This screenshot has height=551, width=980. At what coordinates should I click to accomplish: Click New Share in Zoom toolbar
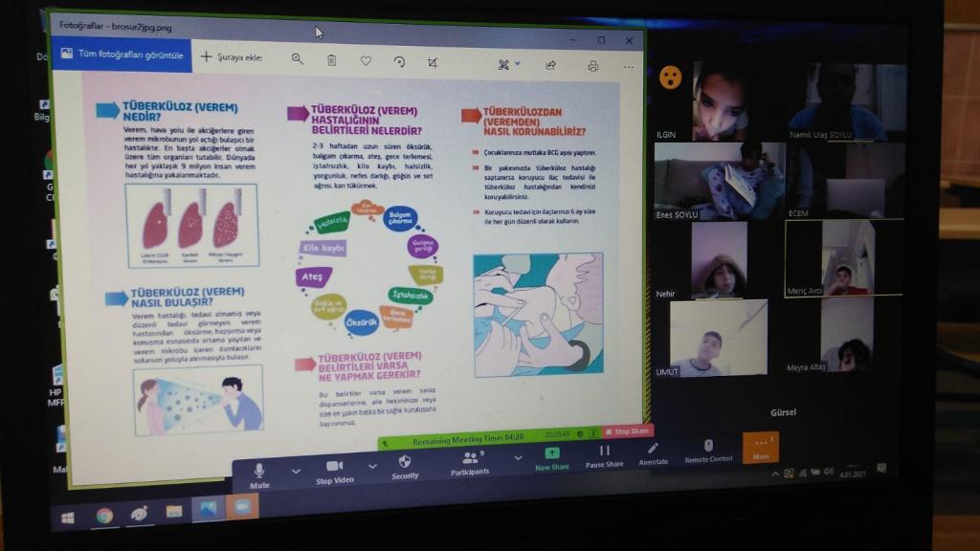coord(552,458)
